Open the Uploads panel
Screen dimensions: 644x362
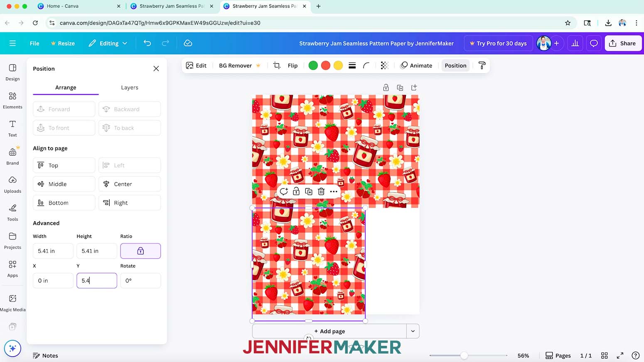click(12, 185)
